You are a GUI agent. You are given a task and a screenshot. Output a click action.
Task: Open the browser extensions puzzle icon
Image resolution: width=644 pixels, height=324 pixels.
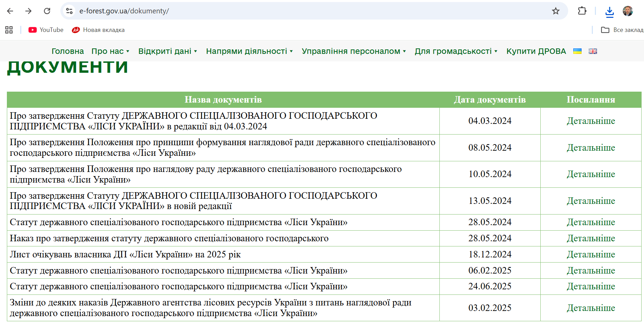pos(582,11)
